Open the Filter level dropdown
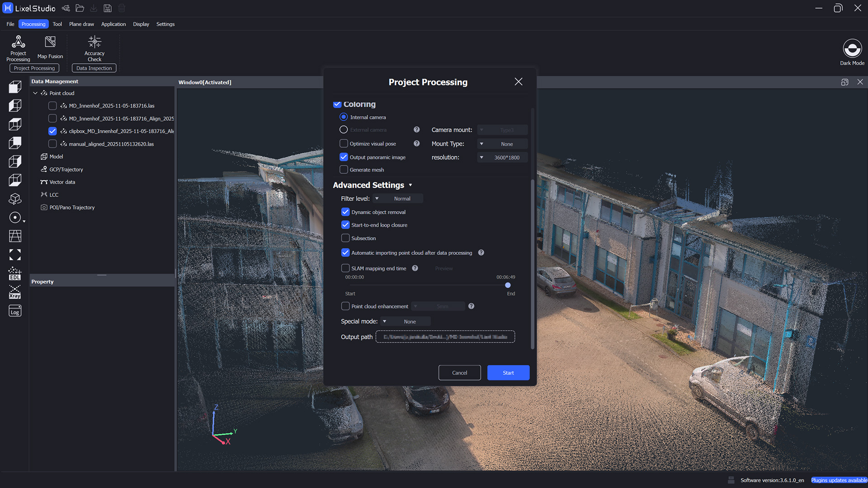 398,198
